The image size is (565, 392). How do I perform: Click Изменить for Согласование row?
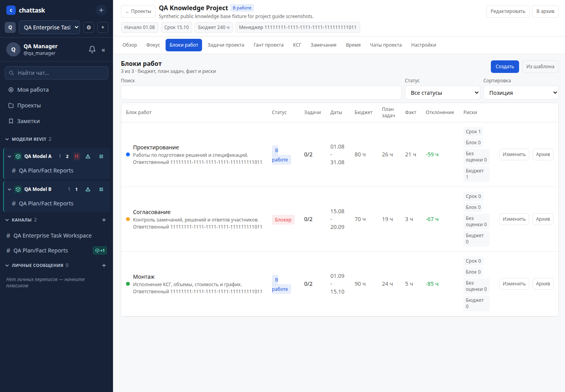click(514, 219)
